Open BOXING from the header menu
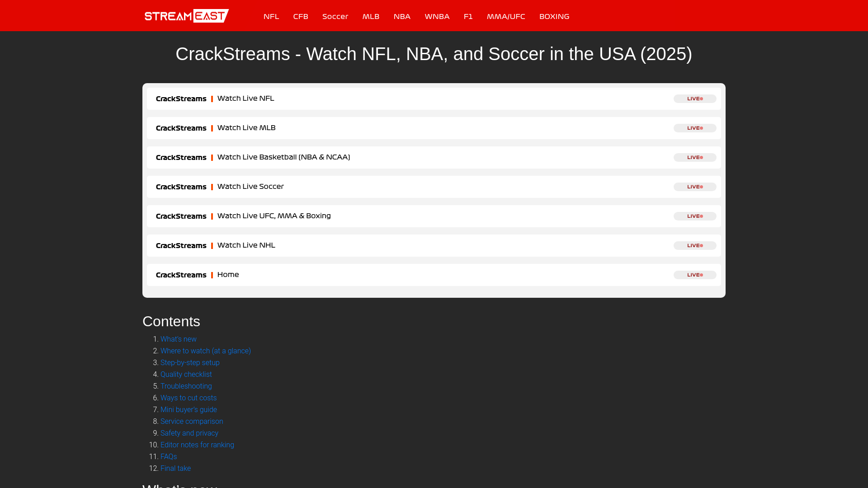The height and width of the screenshot is (488, 868). coord(554,16)
